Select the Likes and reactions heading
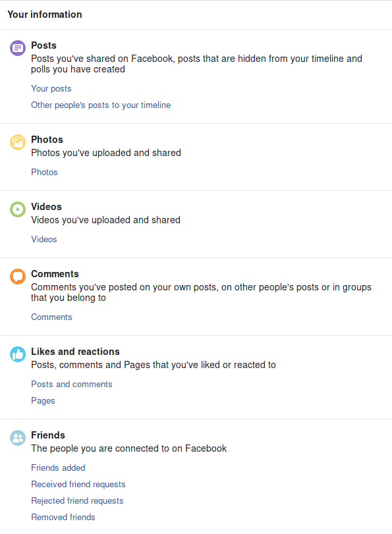The image size is (392, 534). (75, 352)
